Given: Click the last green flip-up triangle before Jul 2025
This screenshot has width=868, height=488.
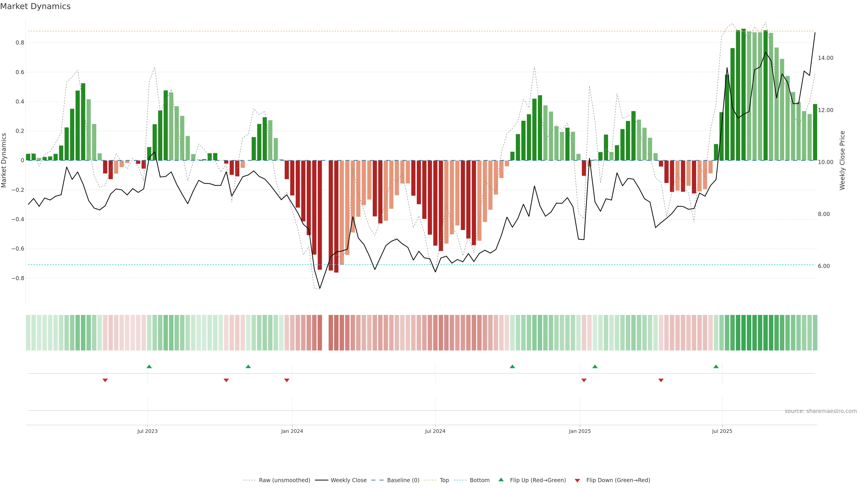Looking at the screenshot, I should point(716,366).
